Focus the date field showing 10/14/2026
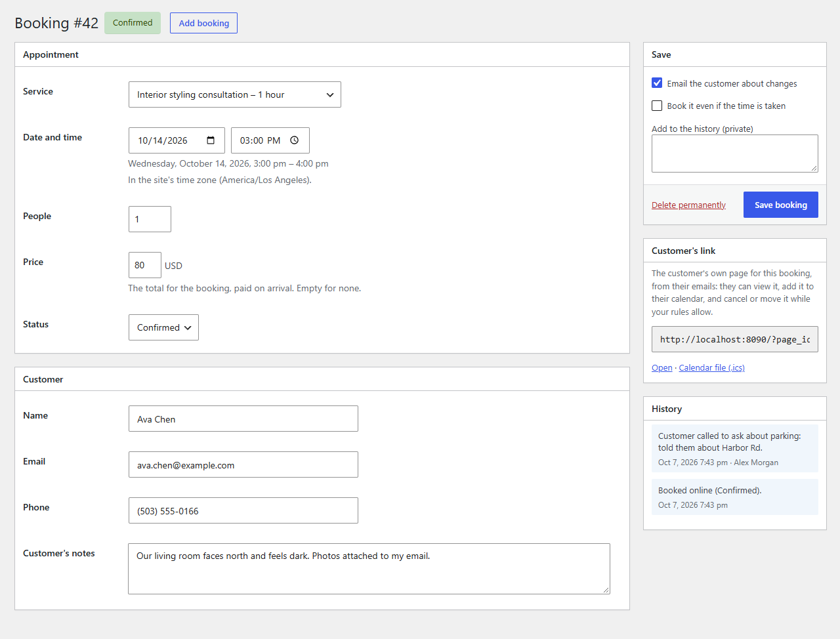The image size is (840, 639). [177, 140]
